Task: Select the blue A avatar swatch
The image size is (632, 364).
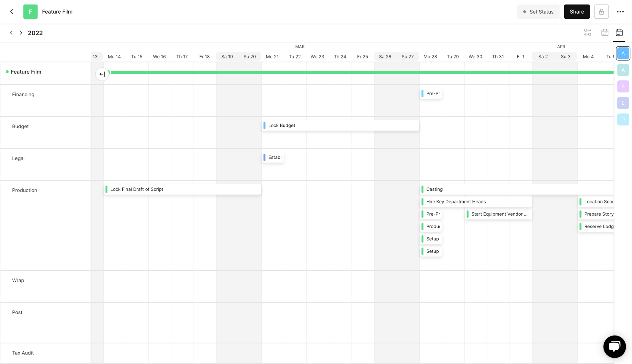Action: [623, 53]
